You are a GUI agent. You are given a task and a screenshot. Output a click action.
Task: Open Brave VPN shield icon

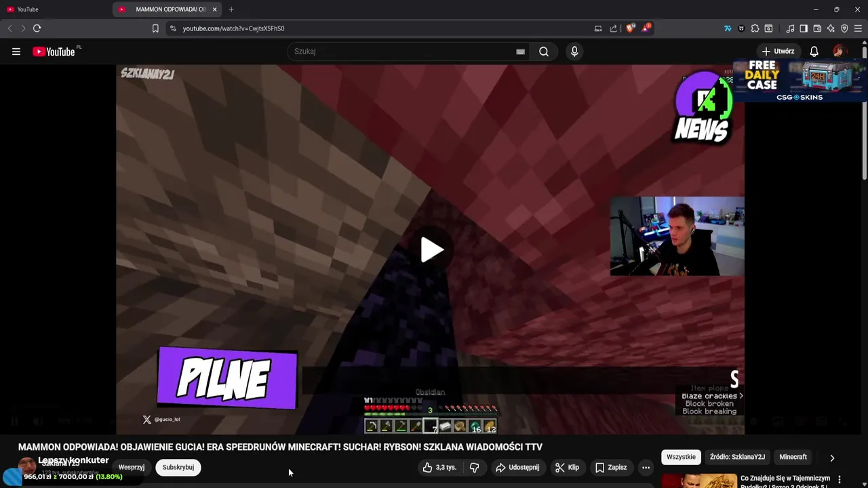[x=844, y=28]
